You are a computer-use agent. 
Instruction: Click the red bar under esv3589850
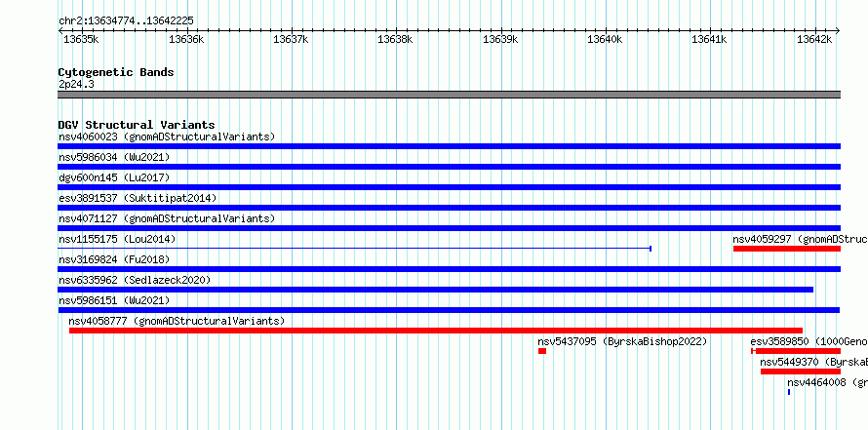[796, 351]
